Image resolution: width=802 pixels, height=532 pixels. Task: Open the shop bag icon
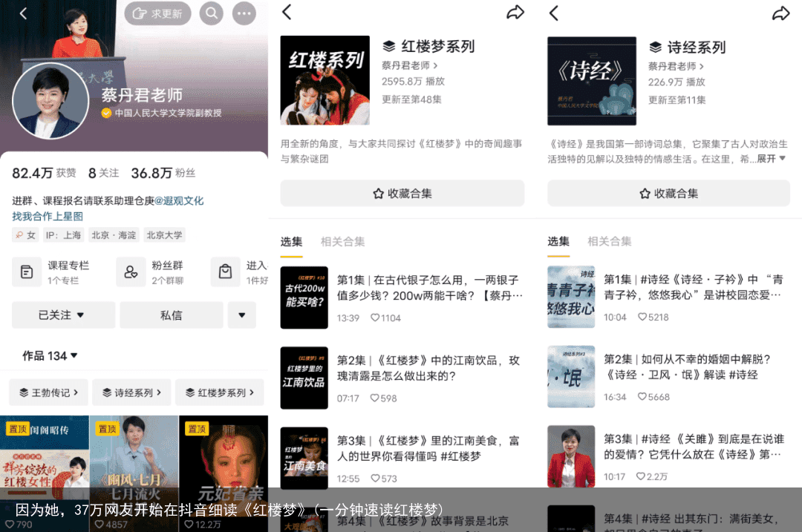coord(226,272)
